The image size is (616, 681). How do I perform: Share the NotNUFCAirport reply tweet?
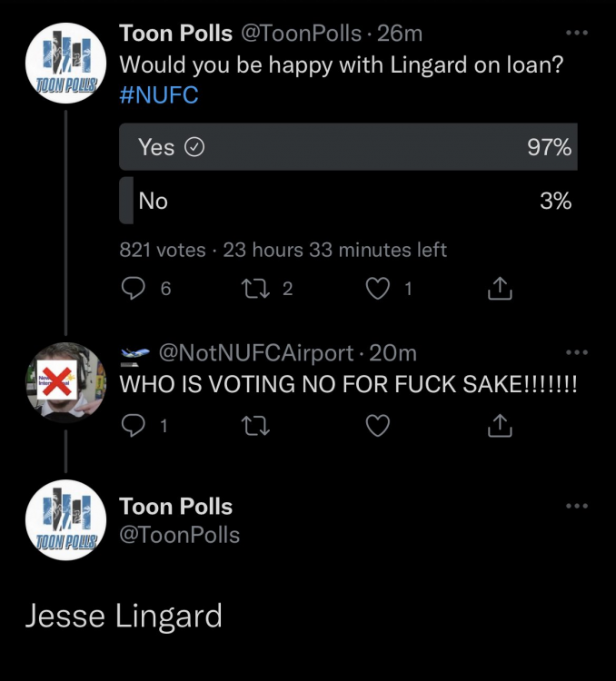(x=500, y=425)
